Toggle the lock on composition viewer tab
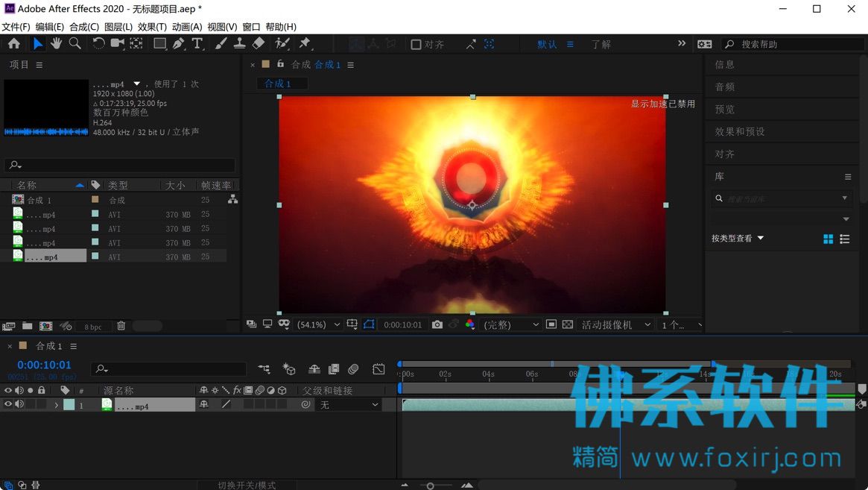This screenshot has height=490, width=868. (x=281, y=63)
